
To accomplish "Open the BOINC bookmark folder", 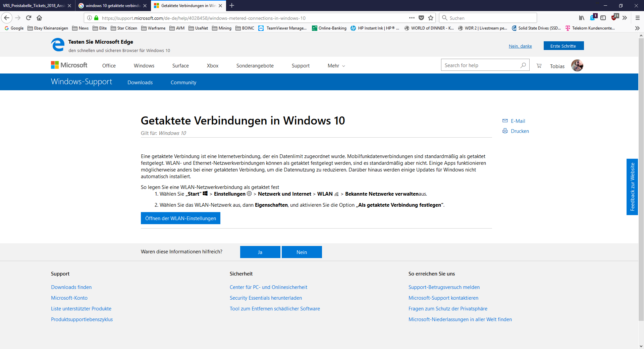I will click(245, 28).
